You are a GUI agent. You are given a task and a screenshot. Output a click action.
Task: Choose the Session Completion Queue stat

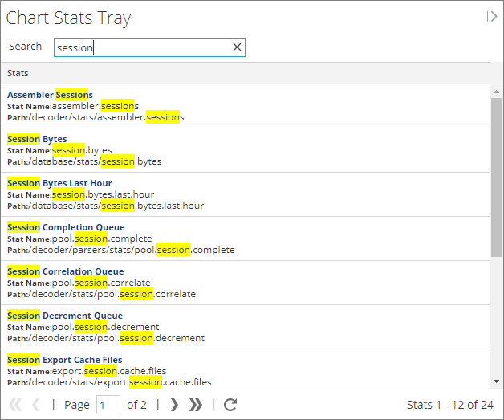[x=66, y=227]
